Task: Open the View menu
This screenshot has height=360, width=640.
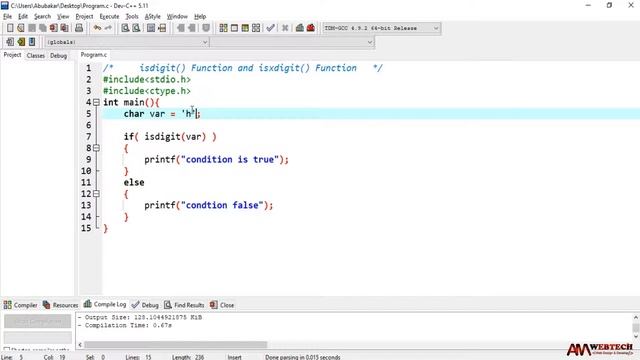Action: tap(63, 16)
